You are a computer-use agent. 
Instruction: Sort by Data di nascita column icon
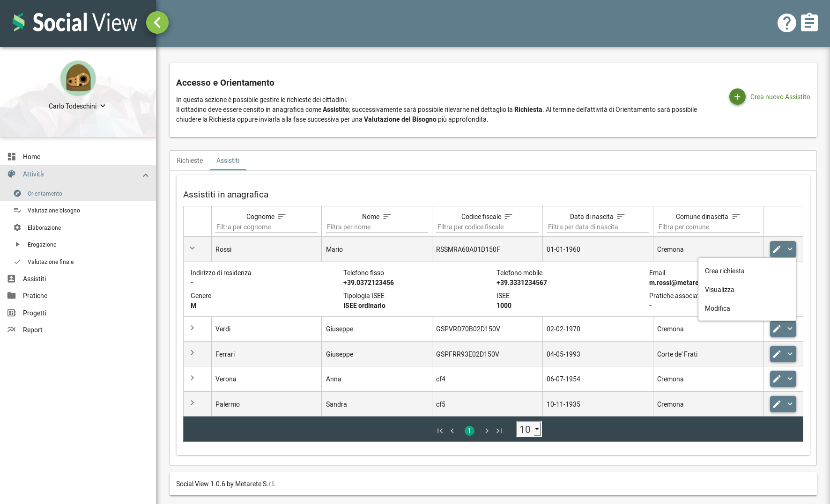[x=621, y=217]
